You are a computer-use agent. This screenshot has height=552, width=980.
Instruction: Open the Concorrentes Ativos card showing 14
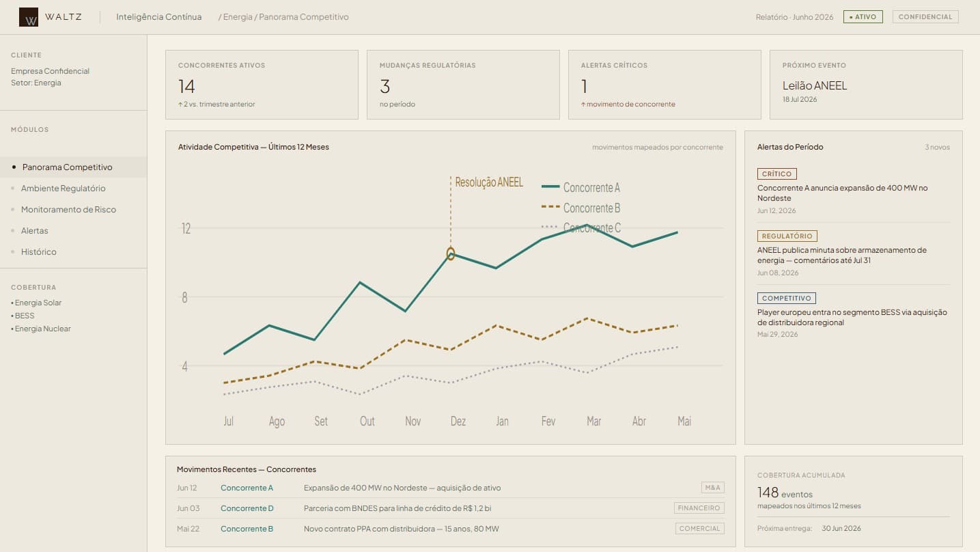(x=262, y=85)
